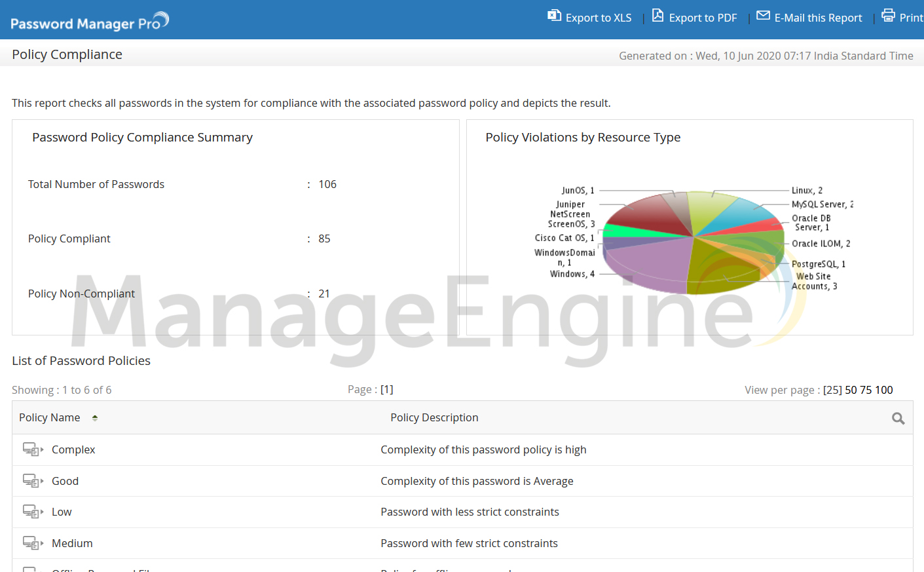Show 75 entries per page
Screen dimensions: 924x572
pos(866,390)
